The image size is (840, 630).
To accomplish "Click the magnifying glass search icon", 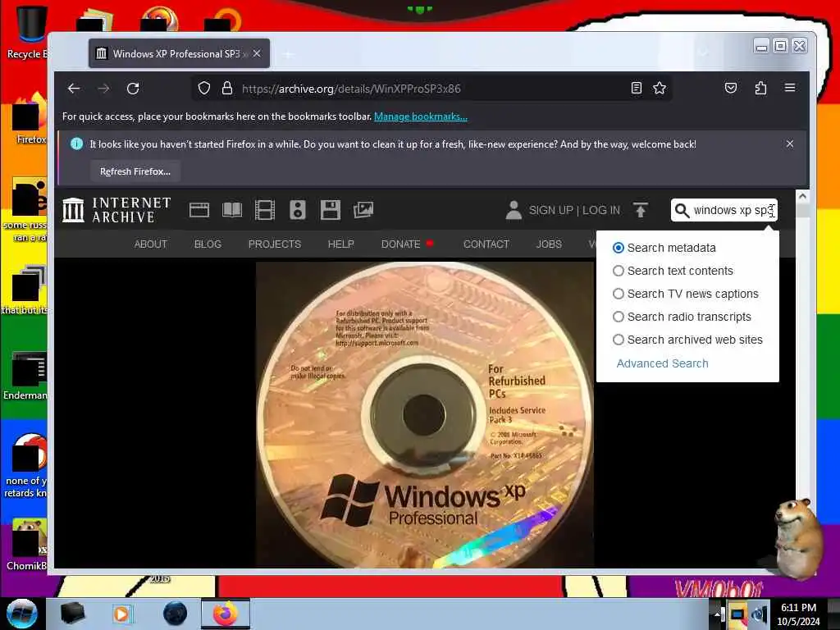I will [682, 210].
